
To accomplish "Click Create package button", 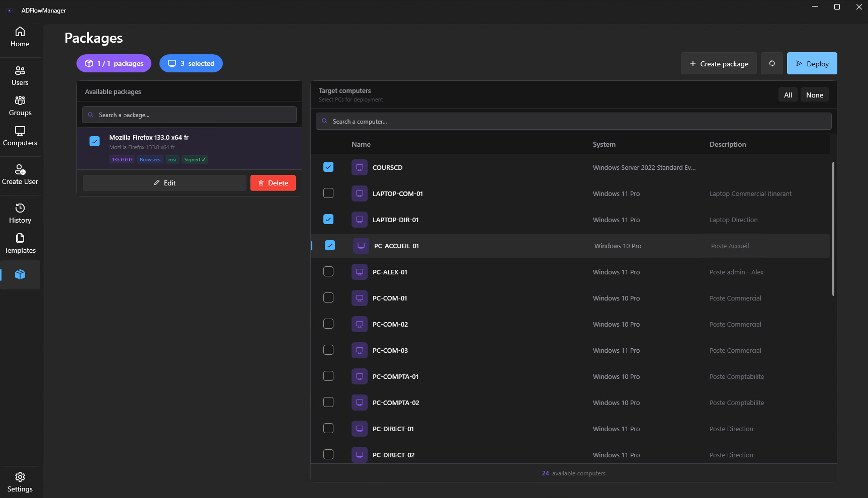I will 719,64.
